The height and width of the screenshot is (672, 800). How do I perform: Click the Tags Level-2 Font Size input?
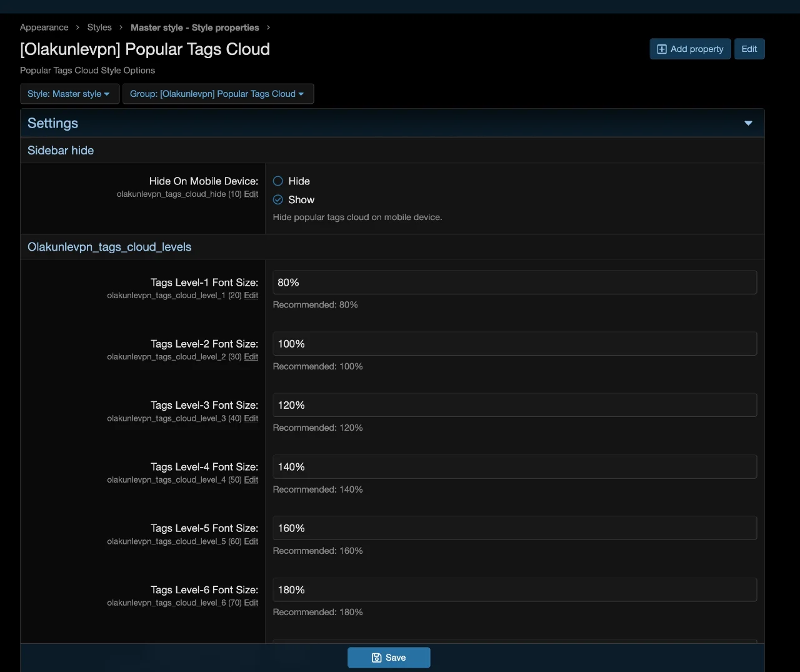pos(514,344)
